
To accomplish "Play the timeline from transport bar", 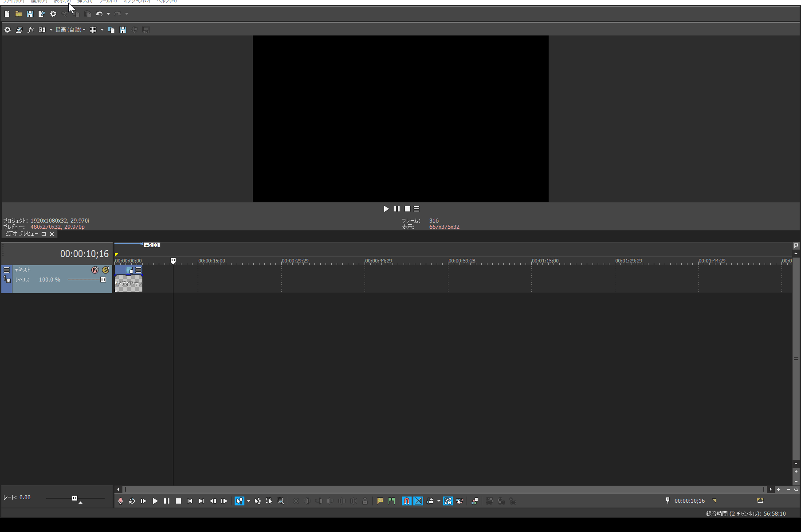I will tap(155, 501).
